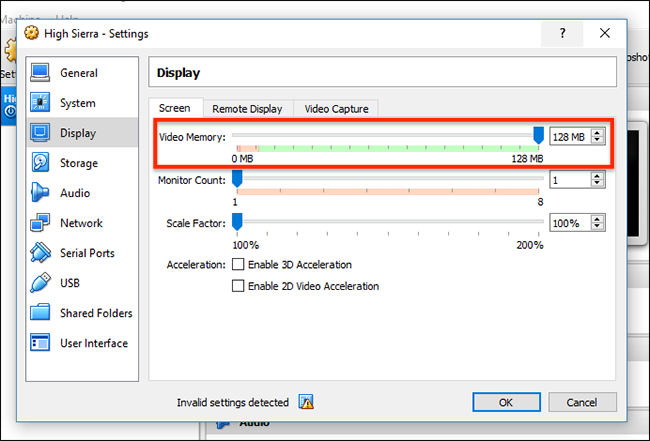This screenshot has height=441, width=650.
Task: Select Storage label in the settings list
Action: [x=79, y=163]
